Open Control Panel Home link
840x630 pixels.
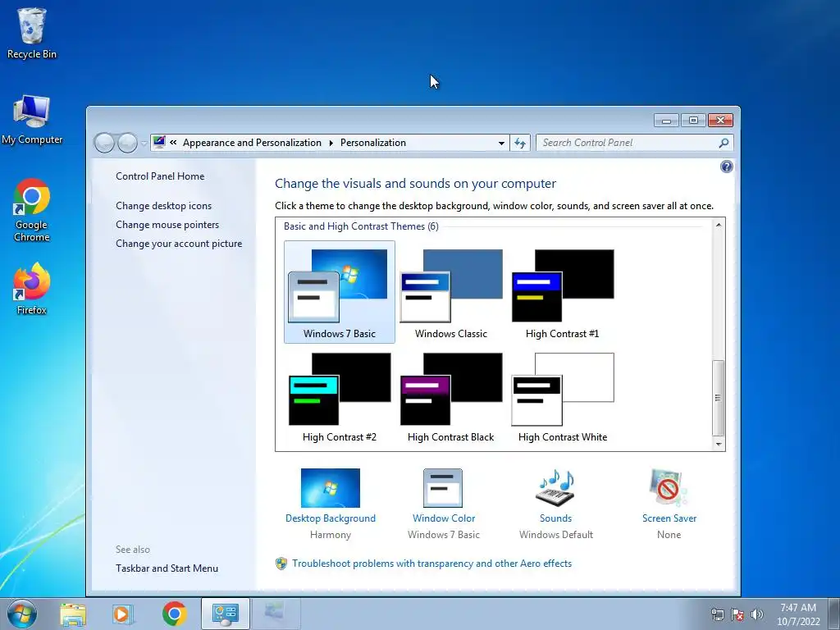[x=160, y=176]
